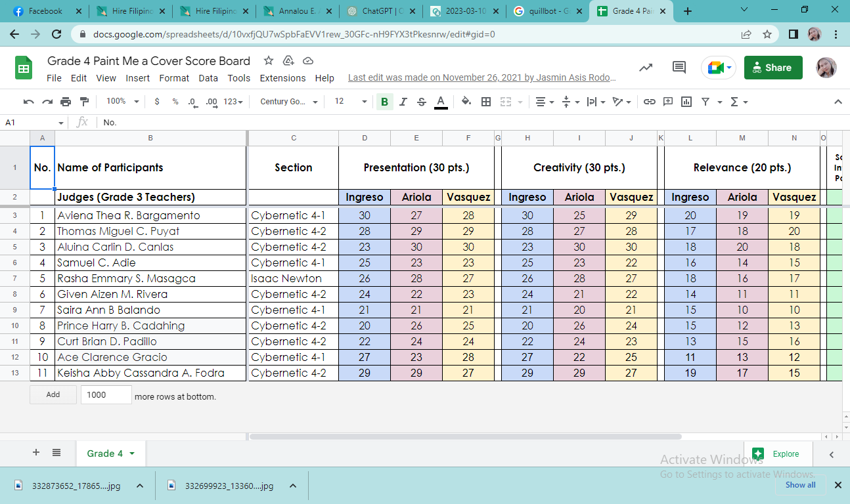Open the File menu

tap(54, 77)
